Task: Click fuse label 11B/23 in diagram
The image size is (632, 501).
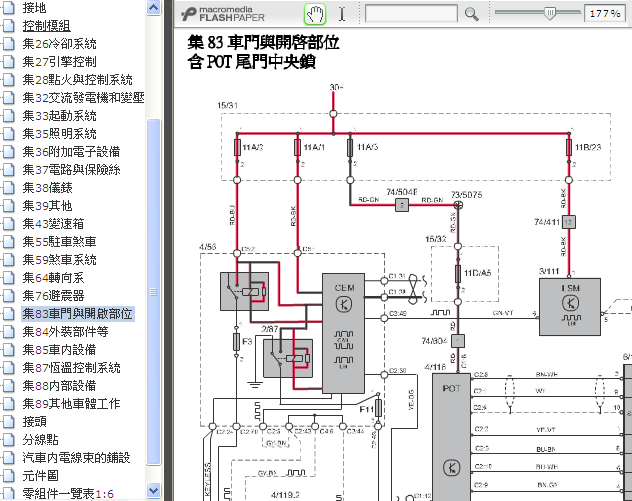Action: tap(588, 147)
